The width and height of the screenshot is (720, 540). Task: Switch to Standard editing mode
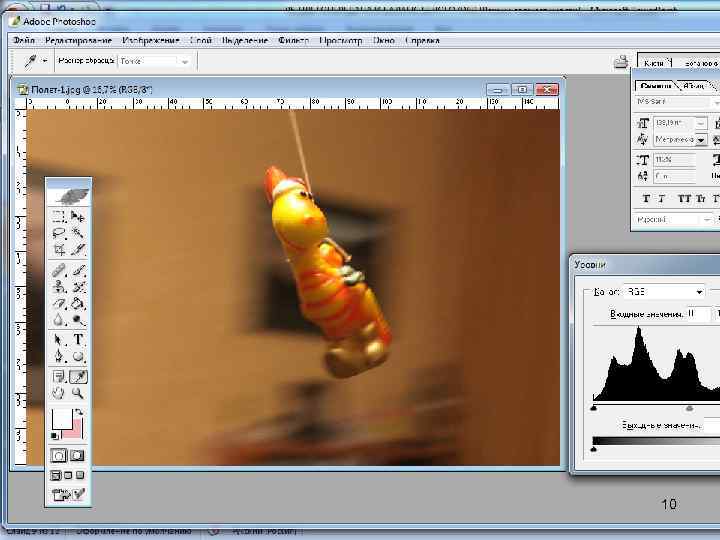pos(59,456)
